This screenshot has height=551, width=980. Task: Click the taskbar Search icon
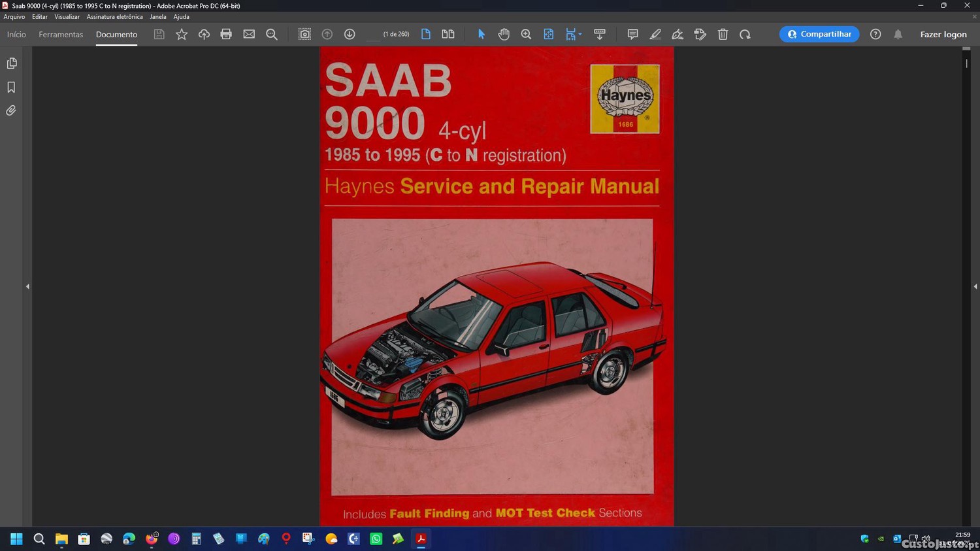tap(39, 539)
